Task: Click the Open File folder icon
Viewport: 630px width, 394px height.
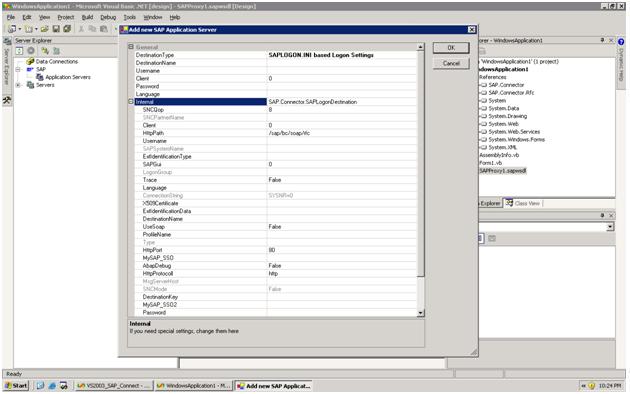Action: (x=45, y=29)
